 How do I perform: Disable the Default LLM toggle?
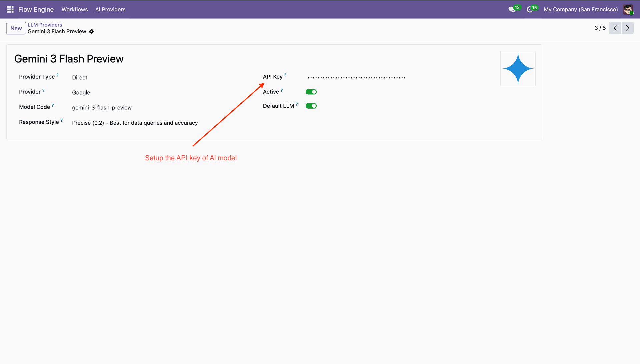311,106
